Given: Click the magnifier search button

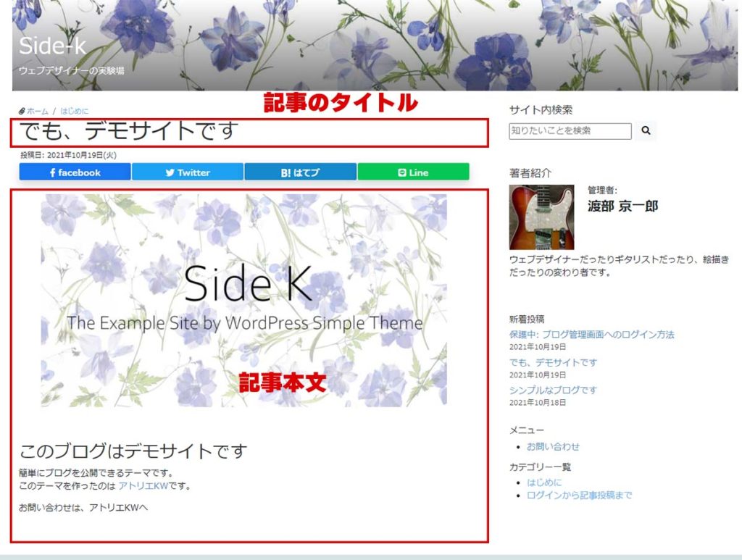Looking at the screenshot, I should pos(646,131).
